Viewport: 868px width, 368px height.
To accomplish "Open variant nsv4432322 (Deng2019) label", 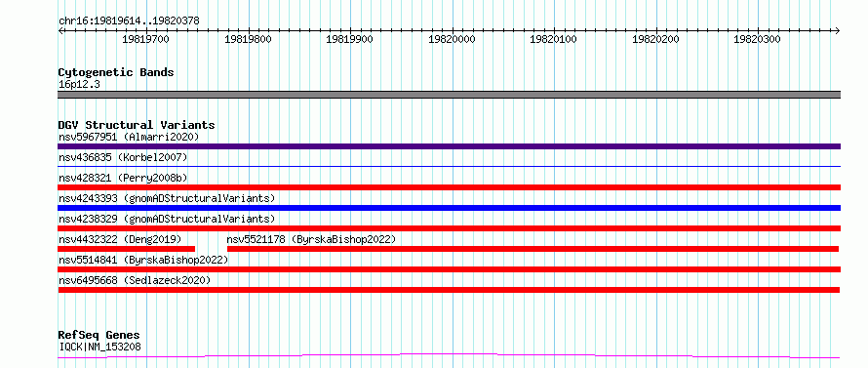I will [120, 239].
